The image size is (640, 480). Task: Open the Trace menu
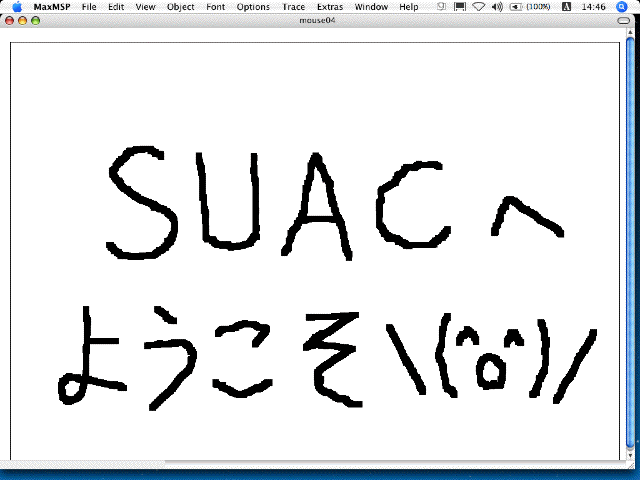(293, 7)
